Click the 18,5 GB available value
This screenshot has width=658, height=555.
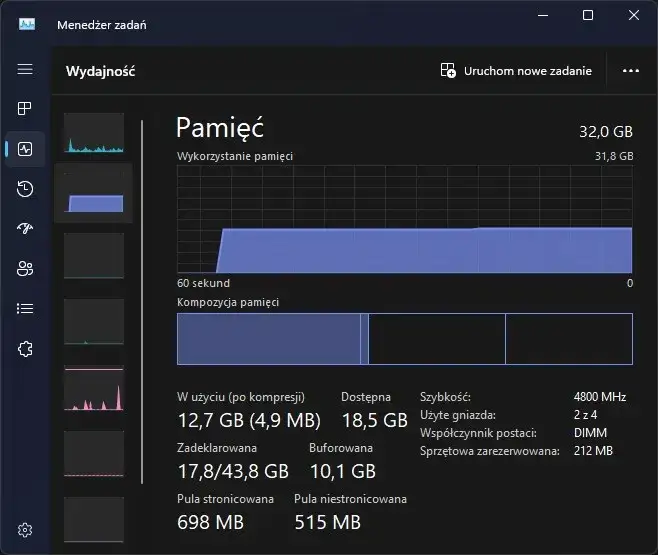click(x=375, y=420)
